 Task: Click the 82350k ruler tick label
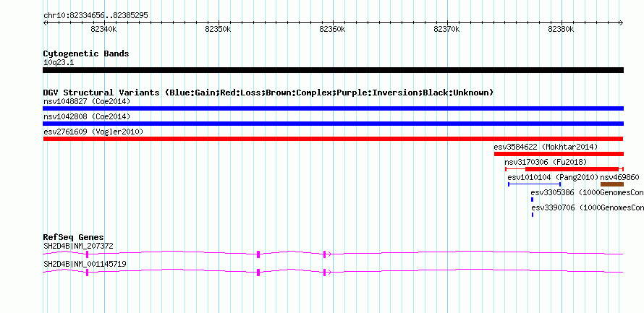(218, 29)
